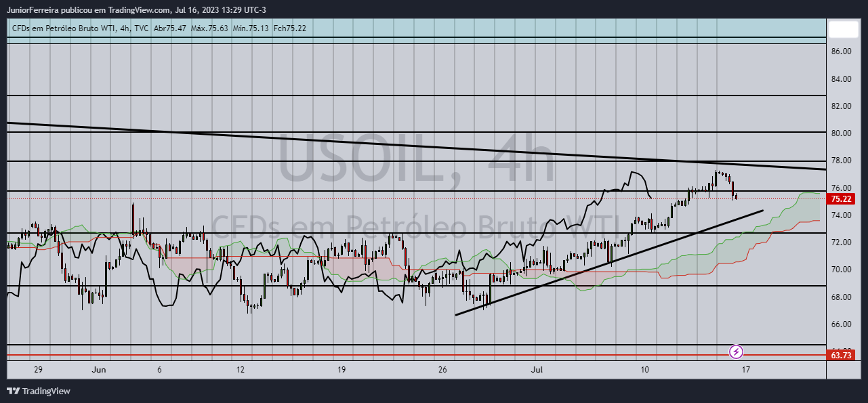Click the 12 date label on time axis
The width and height of the screenshot is (868, 403).
coord(240,370)
